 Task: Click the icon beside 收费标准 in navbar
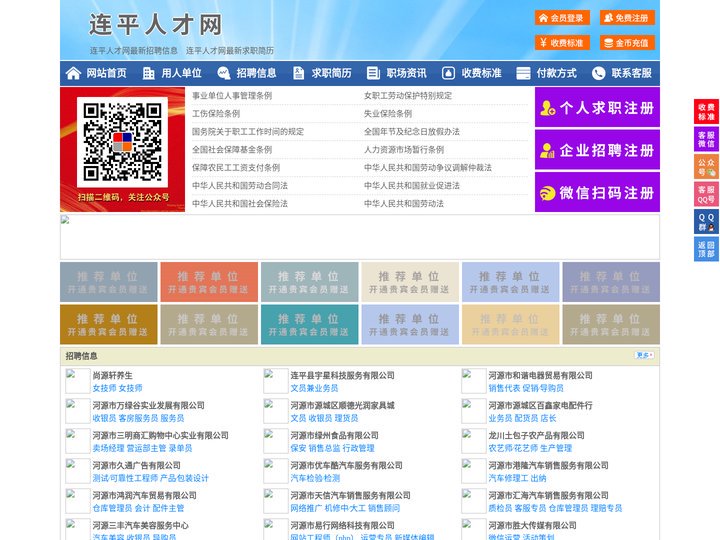point(448,73)
